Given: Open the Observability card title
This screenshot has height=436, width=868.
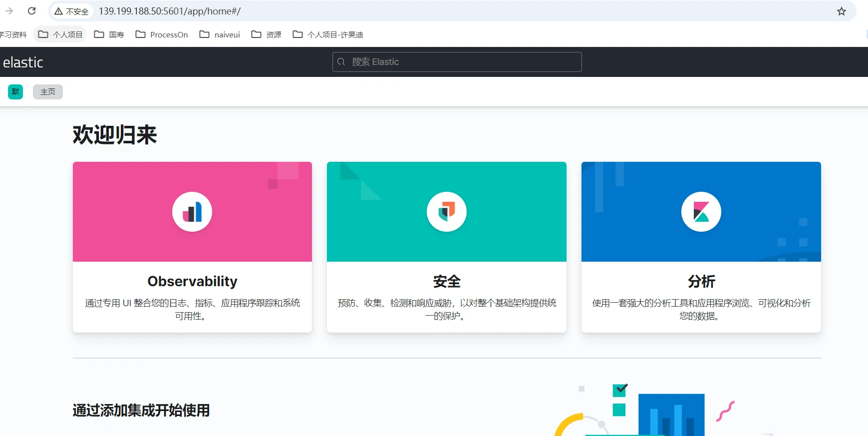Looking at the screenshot, I should 192,281.
